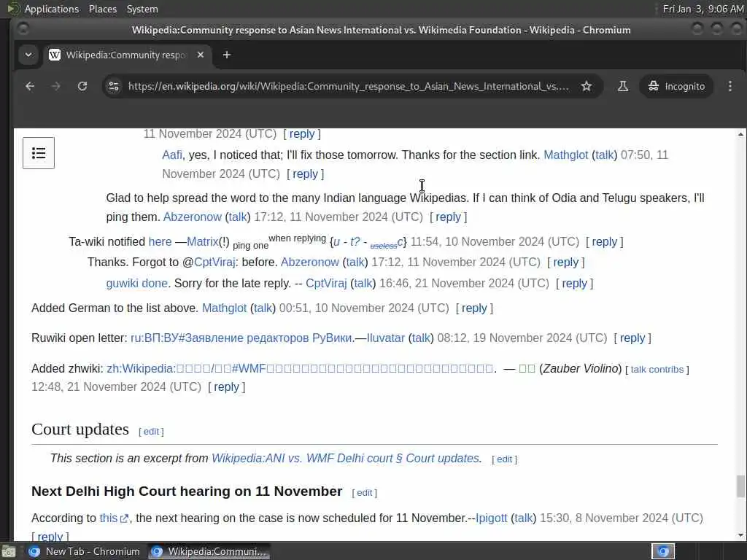Open 'contribs' link for Zauber Violino

tap(666, 369)
